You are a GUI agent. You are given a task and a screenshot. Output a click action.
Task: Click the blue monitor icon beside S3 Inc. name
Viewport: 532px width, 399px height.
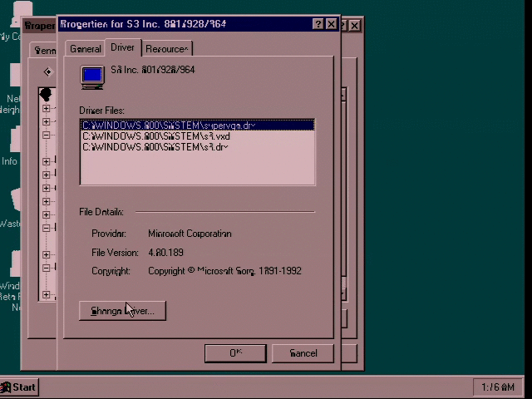92,77
